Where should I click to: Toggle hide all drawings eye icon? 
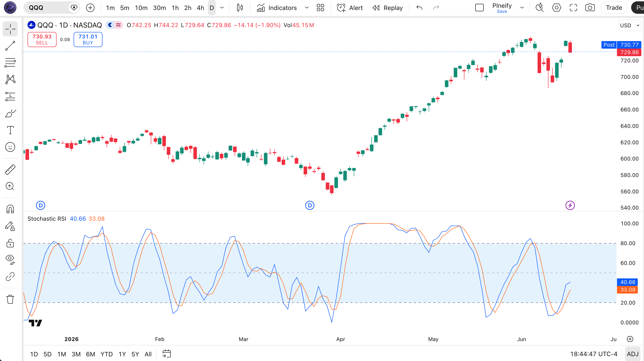pos(10,260)
